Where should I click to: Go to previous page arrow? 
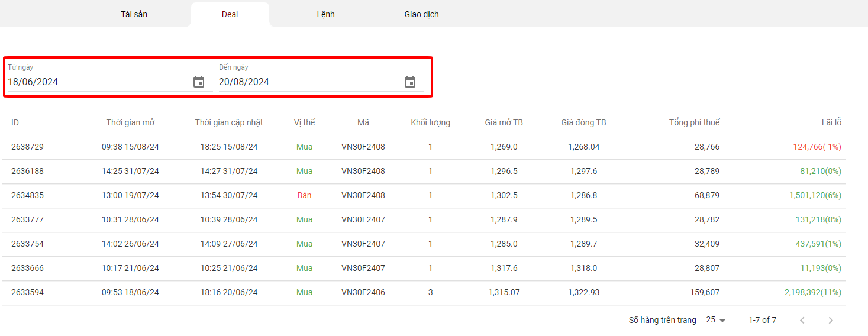point(802,320)
